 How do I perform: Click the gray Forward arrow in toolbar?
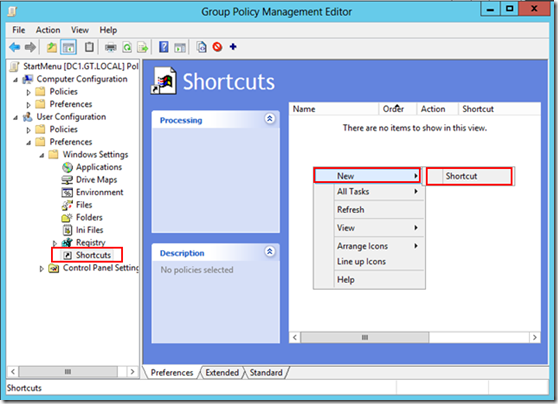click(x=30, y=47)
